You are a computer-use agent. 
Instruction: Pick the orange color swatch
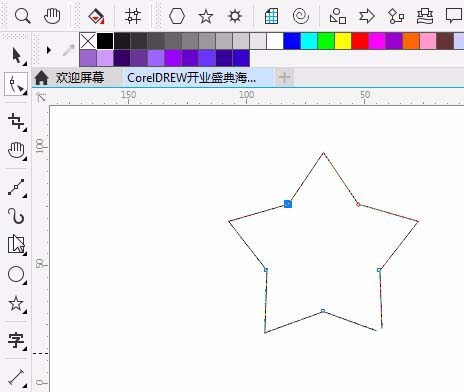point(411,41)
